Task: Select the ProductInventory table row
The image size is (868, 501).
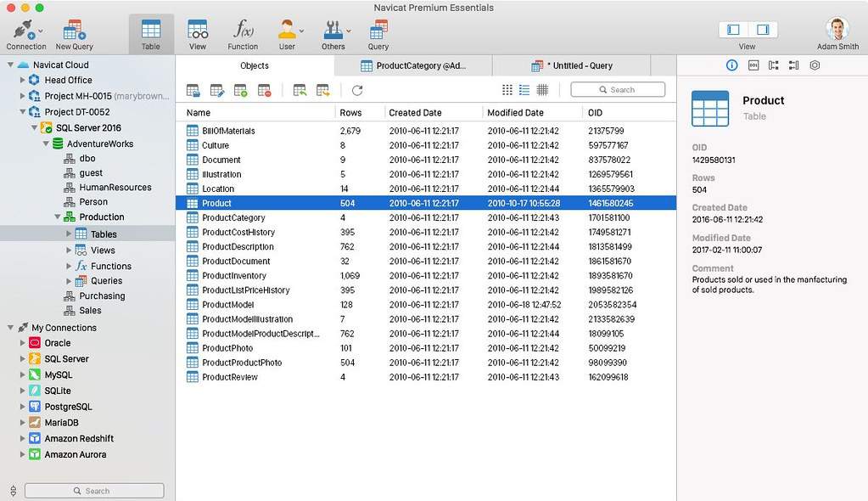Action: (234, 276)
